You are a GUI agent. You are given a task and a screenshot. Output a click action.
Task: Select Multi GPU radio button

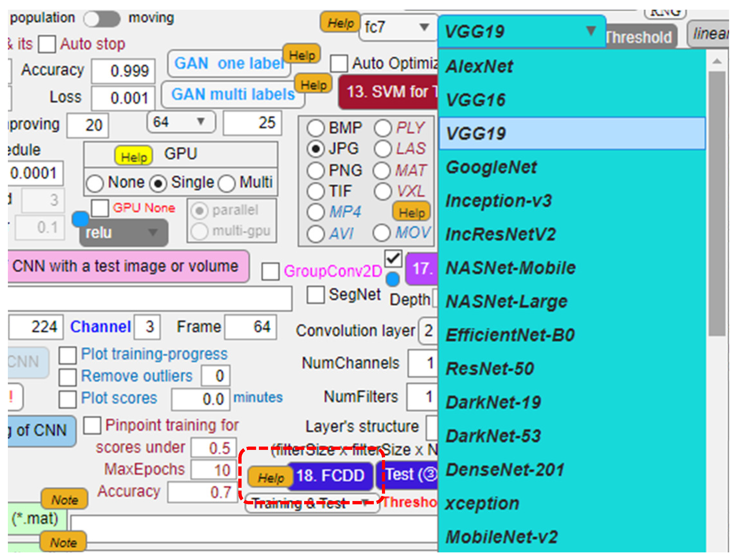[x=227, y=183]
